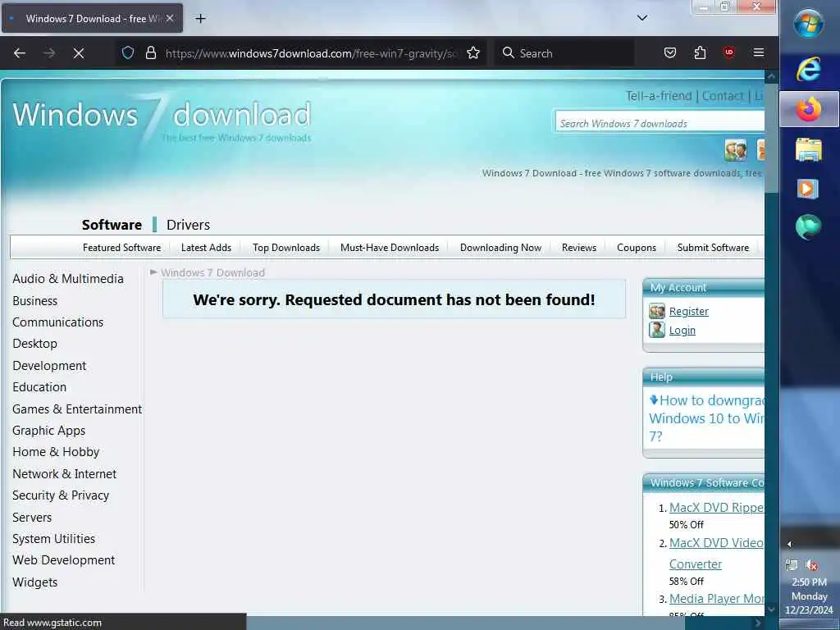Open a new browser tab
The width and height of the screenshot is (840, 630).
pos(200,19)
